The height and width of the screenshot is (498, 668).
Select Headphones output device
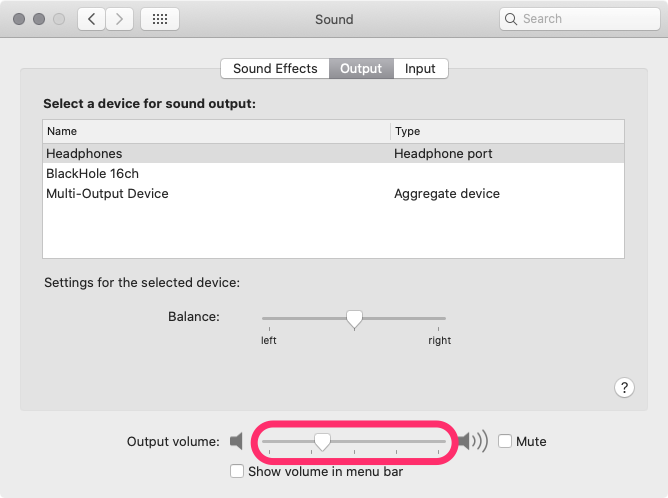84,154
